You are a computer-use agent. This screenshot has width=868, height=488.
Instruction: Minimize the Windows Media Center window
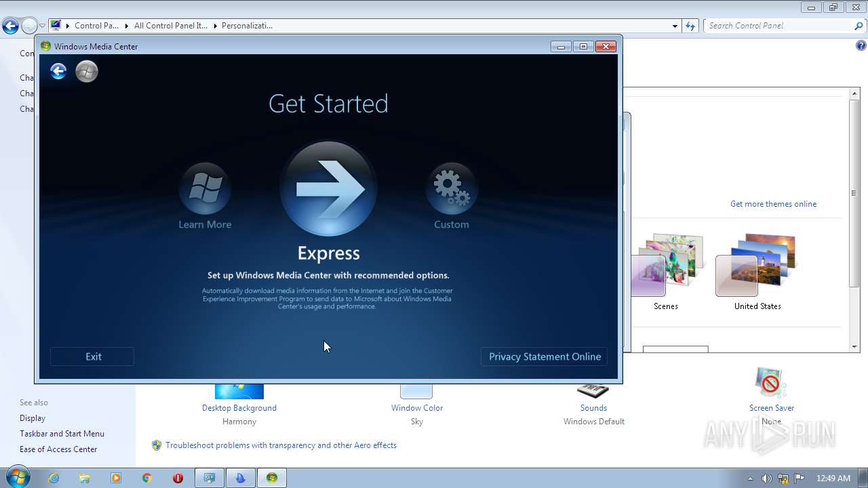coord(561,47)
